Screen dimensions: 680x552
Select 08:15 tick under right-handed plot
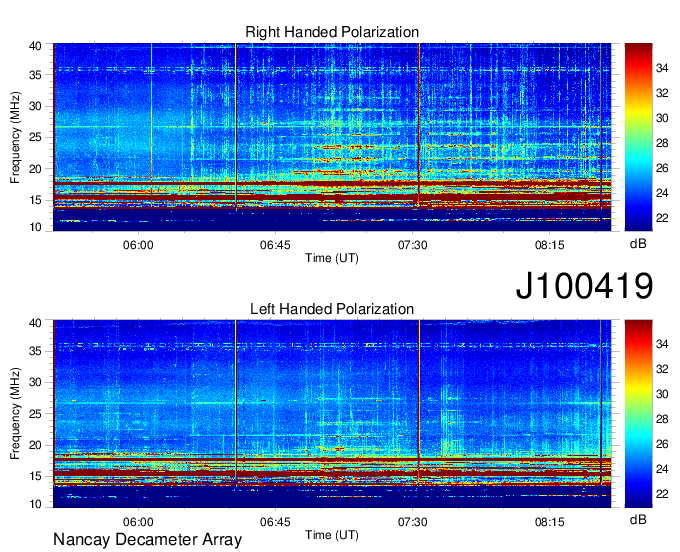pyautogui.click(x=549, y=245)
